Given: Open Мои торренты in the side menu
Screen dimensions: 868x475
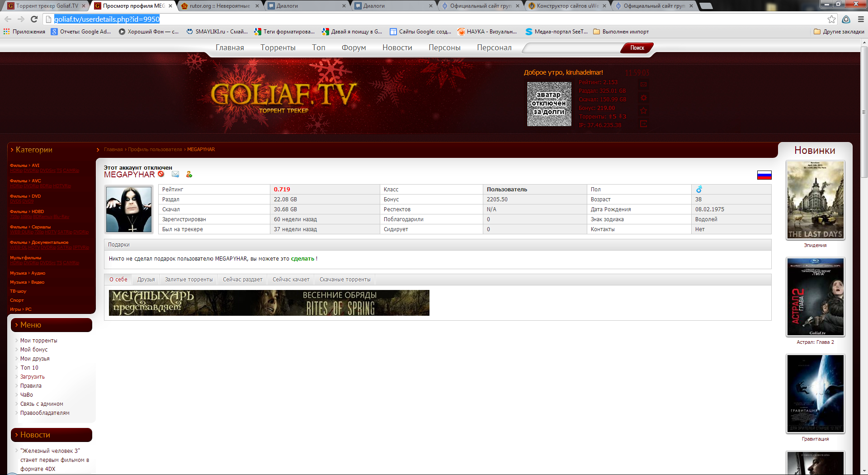Looking at the screenshot, I should coord(38,341).
